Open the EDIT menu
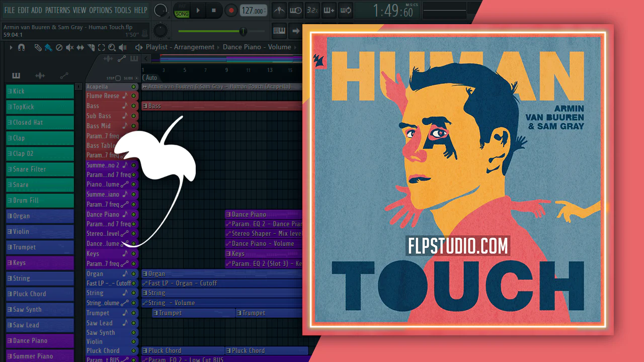 click(23, 10)
